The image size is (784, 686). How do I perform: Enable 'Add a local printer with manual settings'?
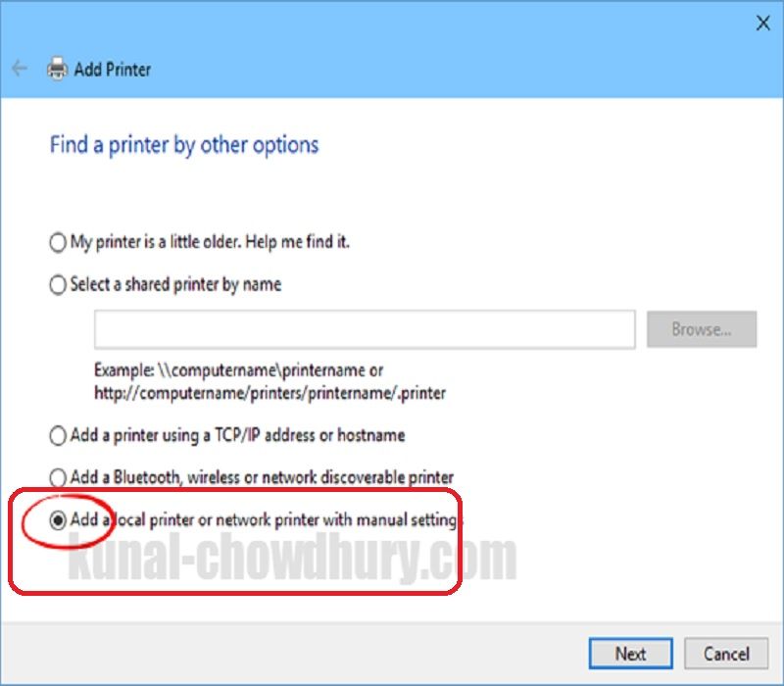(57, 520)
